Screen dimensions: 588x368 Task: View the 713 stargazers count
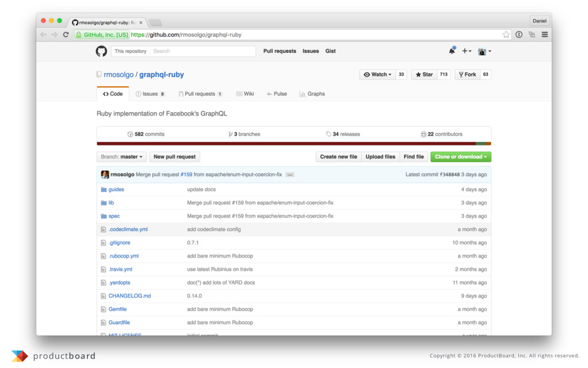pyautogui.click(x=444, y=74)
